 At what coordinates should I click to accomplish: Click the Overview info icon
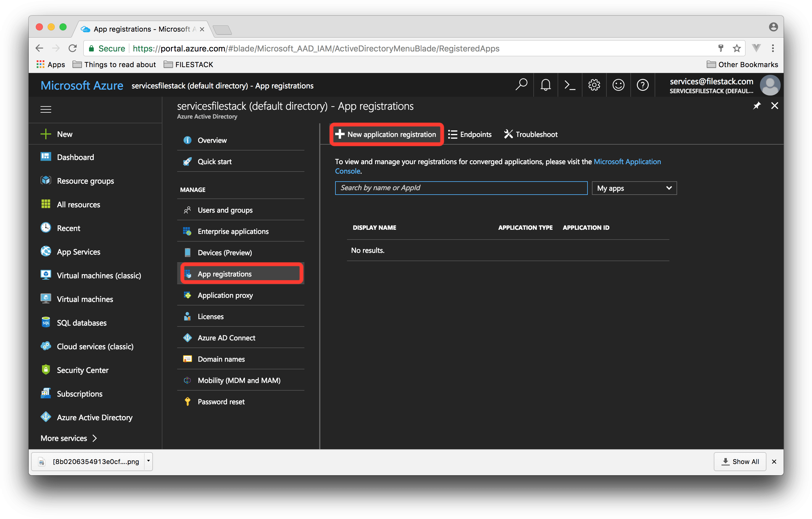[x=187, y=140]
